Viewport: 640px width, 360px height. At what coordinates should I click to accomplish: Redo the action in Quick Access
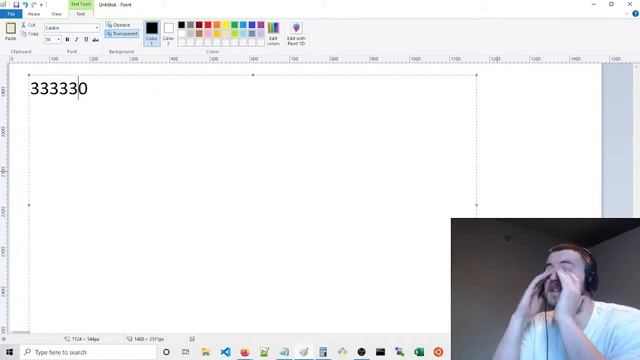click(x=34, y=5)
